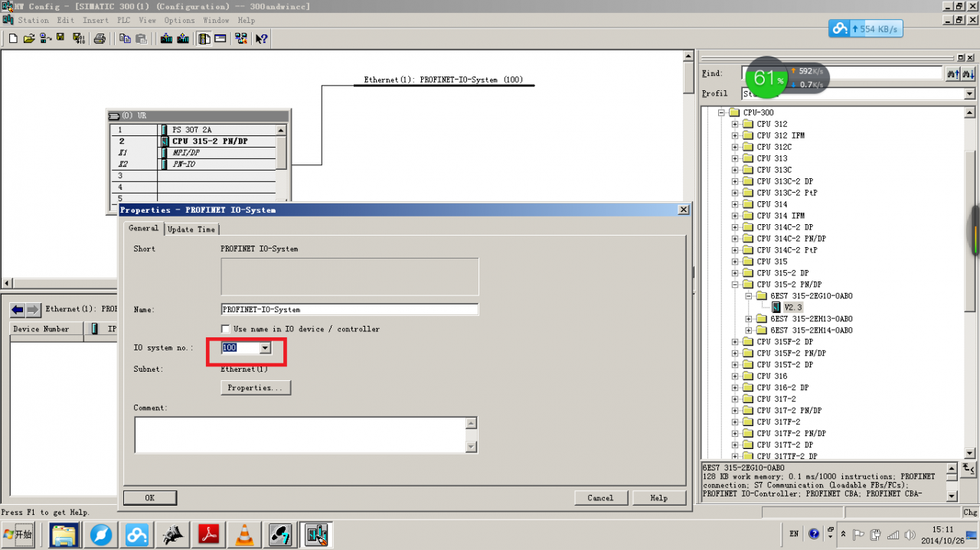Click the network speed cloud widget icon
Screen dimensions: 980x550
click(841, 29)
